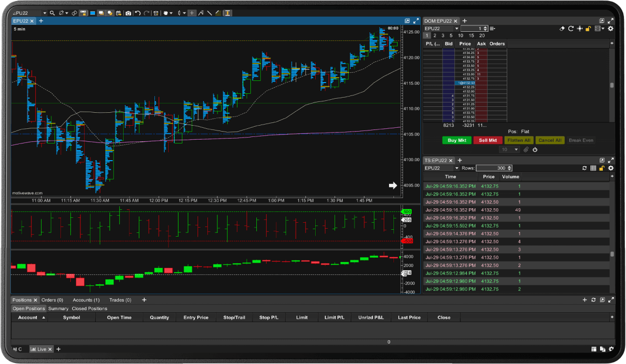Click the search magnifier icon in chart toolbar
This screenshot has height=364, width=626.
pyautogui.click(x=52, y=13)
